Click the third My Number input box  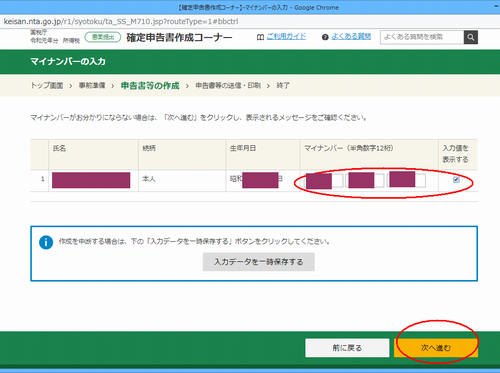click(x=406, y=181)
